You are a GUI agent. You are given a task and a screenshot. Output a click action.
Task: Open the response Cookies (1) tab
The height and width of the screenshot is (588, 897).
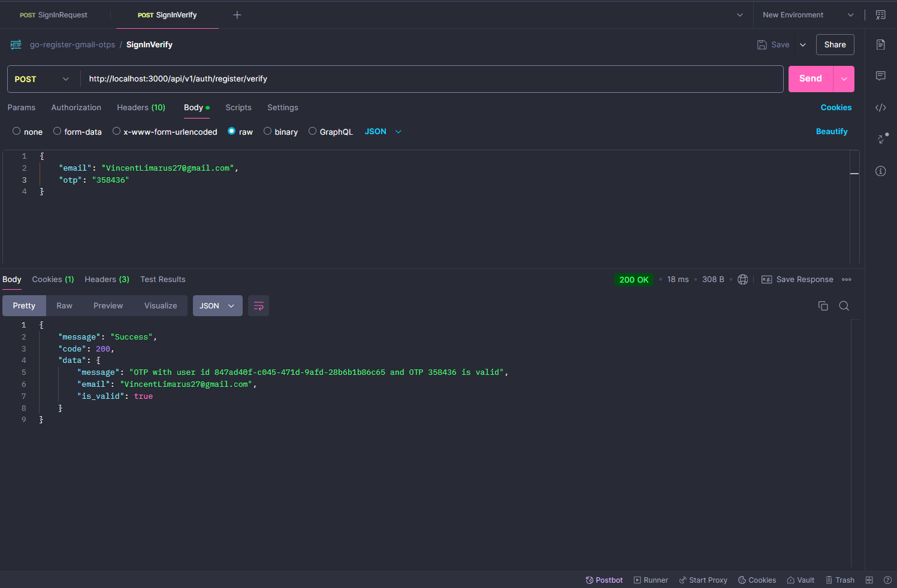53,280
